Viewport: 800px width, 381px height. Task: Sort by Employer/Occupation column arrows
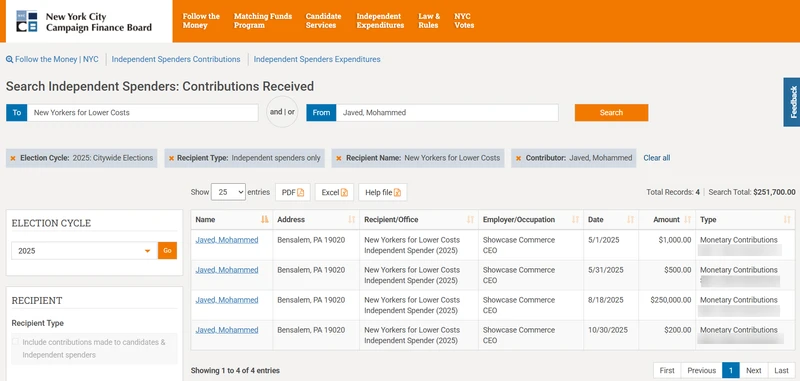[x=576, y=220]
